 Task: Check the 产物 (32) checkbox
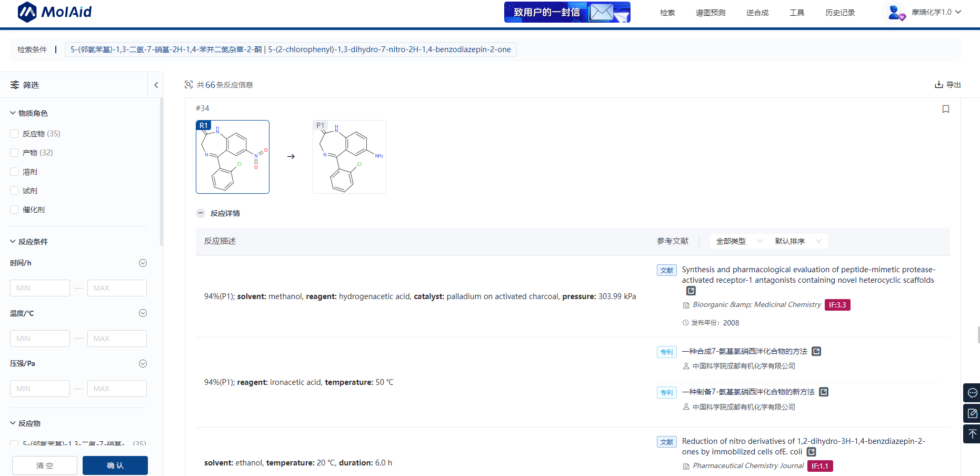click(14, 153)
